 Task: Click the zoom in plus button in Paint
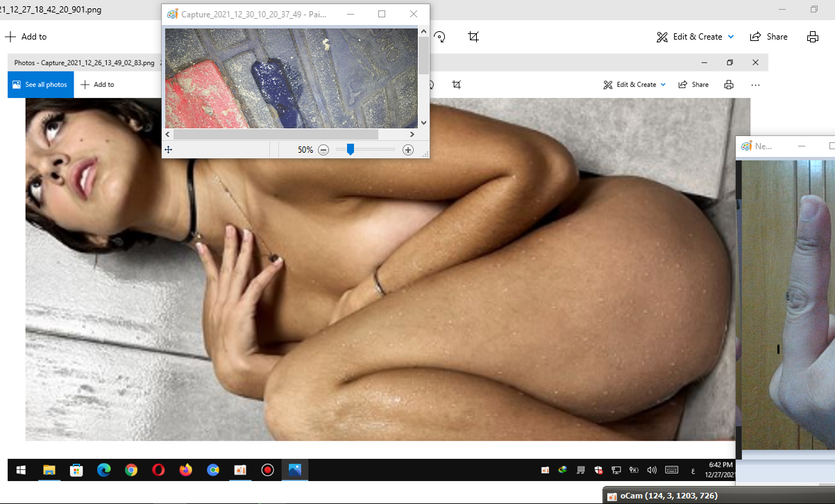point(408,150)
